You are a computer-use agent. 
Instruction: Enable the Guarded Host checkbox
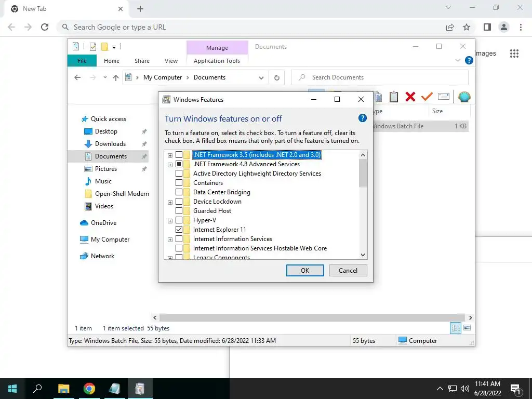[179, 211]
